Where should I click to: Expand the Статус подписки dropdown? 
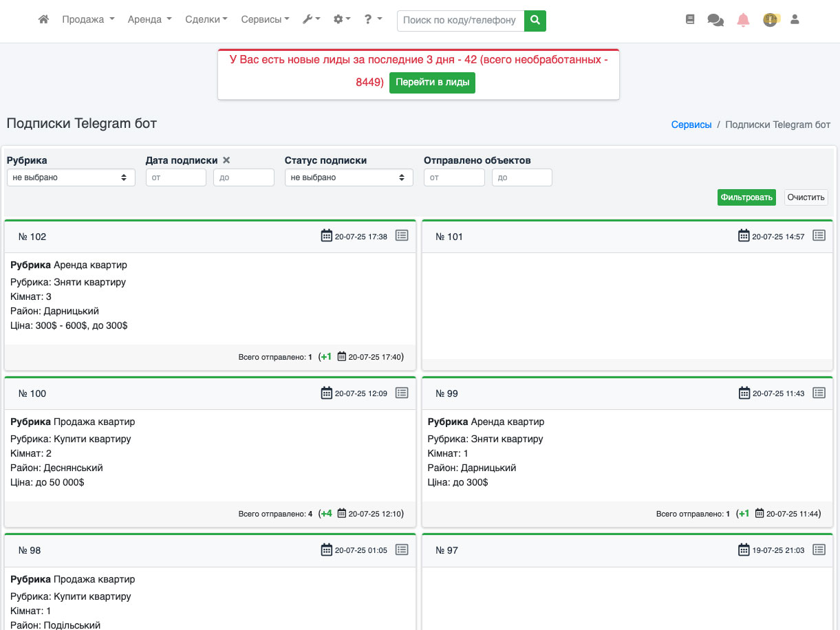(x=349, y=177)
